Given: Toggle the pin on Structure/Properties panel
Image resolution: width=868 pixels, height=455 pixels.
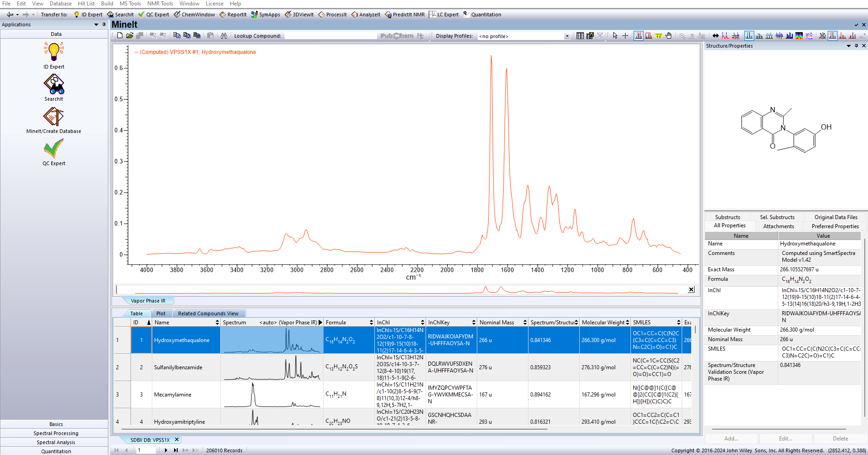Looking at the screenshot, I should 856,46.
